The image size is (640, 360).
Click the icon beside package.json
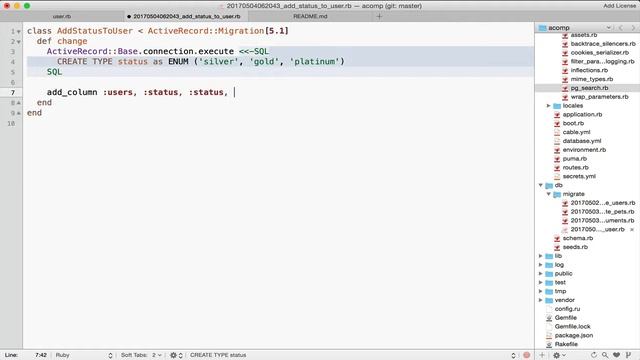[549, 336]
